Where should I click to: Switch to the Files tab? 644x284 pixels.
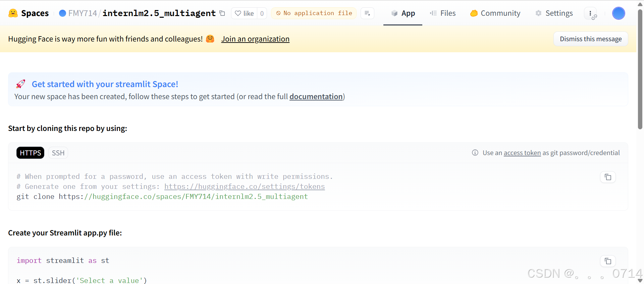(443, 13)
